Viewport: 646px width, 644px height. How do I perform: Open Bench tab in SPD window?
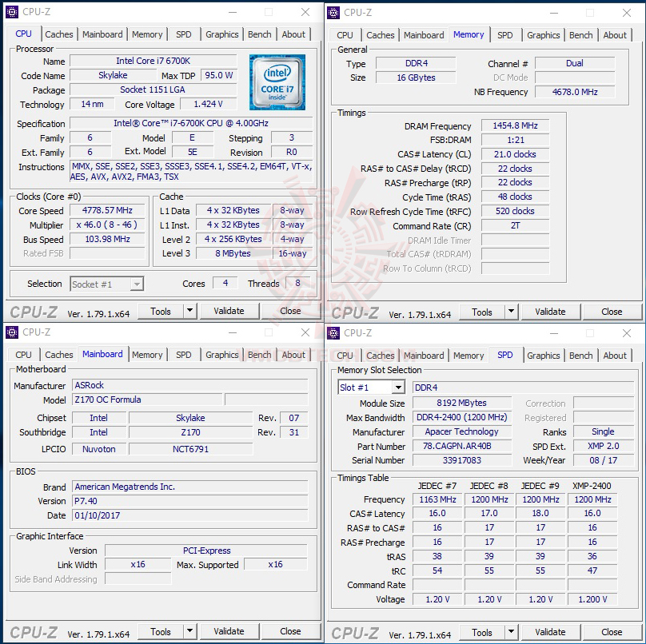581,356
